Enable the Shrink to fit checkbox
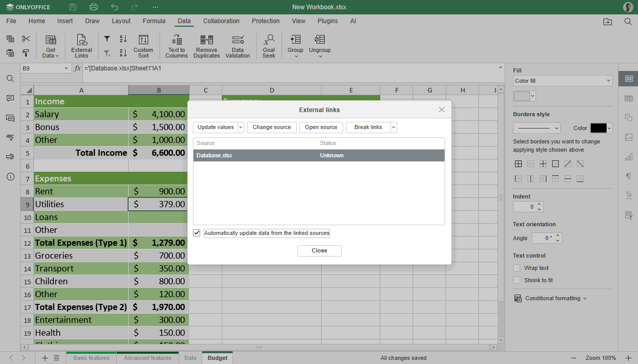 coord(517,280)
